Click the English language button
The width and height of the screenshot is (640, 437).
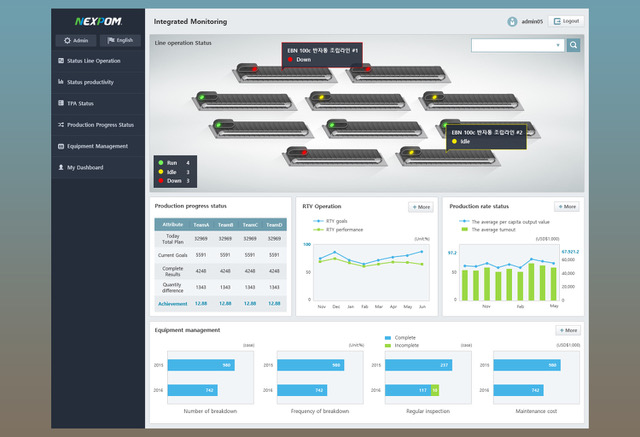pos(121,40)
